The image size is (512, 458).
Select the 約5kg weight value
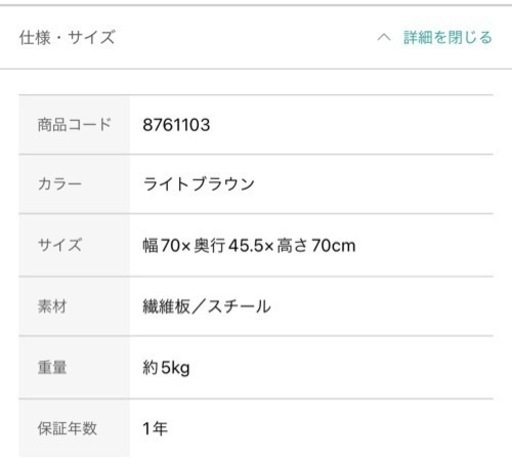166,368
